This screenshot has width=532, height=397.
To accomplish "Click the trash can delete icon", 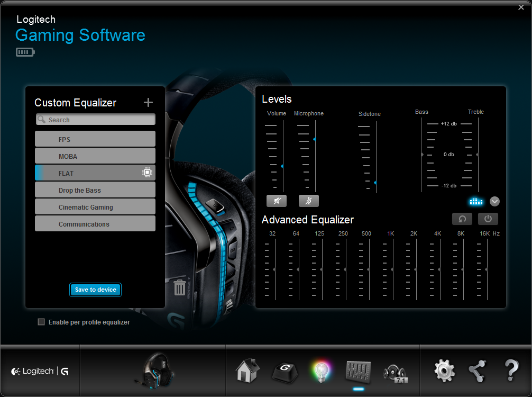I will click(180, 287).
